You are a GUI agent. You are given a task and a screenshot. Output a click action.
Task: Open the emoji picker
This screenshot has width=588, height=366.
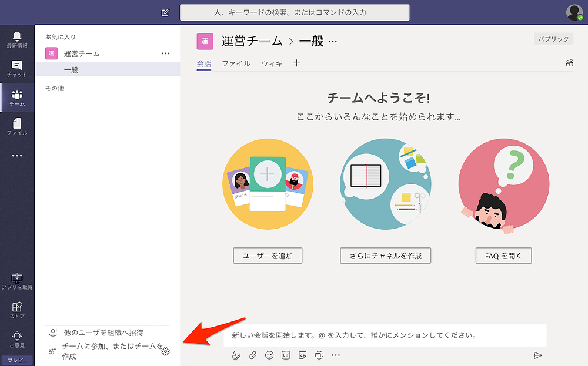point(269,355)
